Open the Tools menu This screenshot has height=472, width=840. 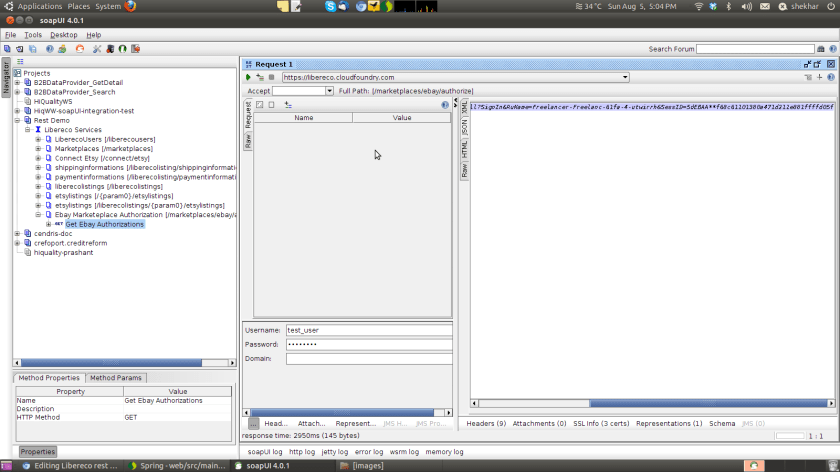tap(33, 35)
